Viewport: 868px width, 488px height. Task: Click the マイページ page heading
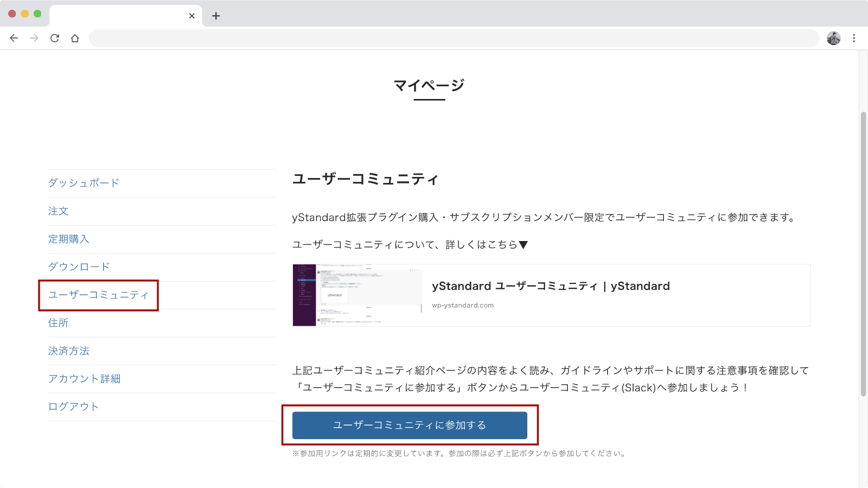pos(429,85)
